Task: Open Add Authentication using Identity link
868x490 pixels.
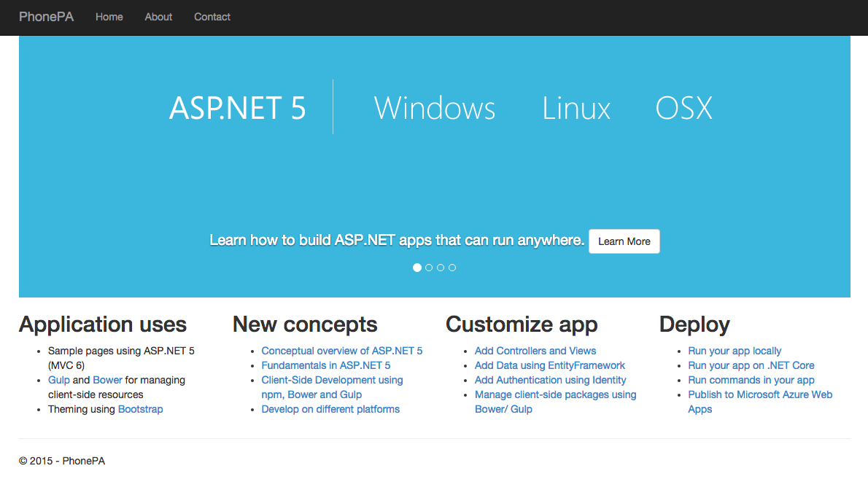Action: coord(550,380)
